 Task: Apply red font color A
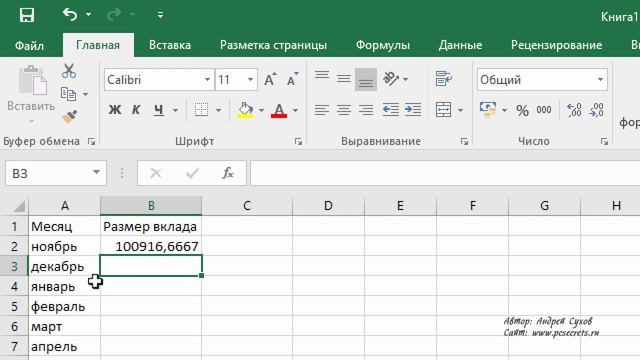pyautogui.click(x=279, y=110)
